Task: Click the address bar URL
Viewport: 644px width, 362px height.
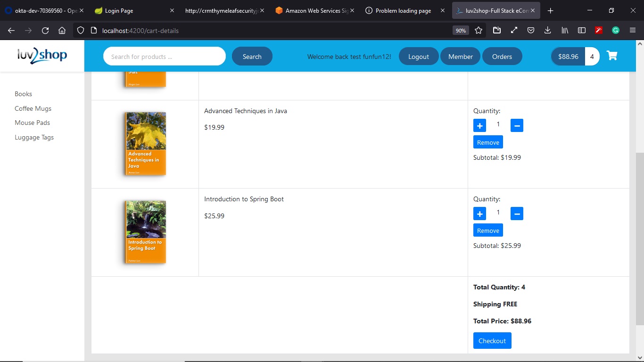Action: pyautogui.click(x=140, y=31)
